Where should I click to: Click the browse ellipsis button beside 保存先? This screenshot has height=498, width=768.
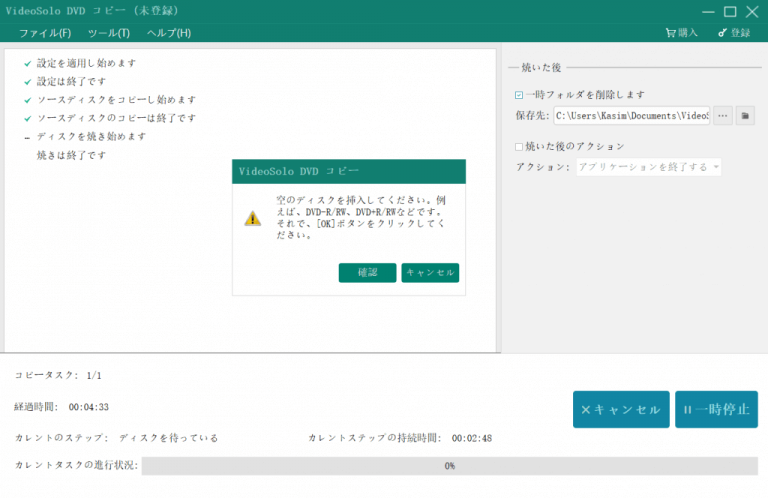tap(723, 115)
